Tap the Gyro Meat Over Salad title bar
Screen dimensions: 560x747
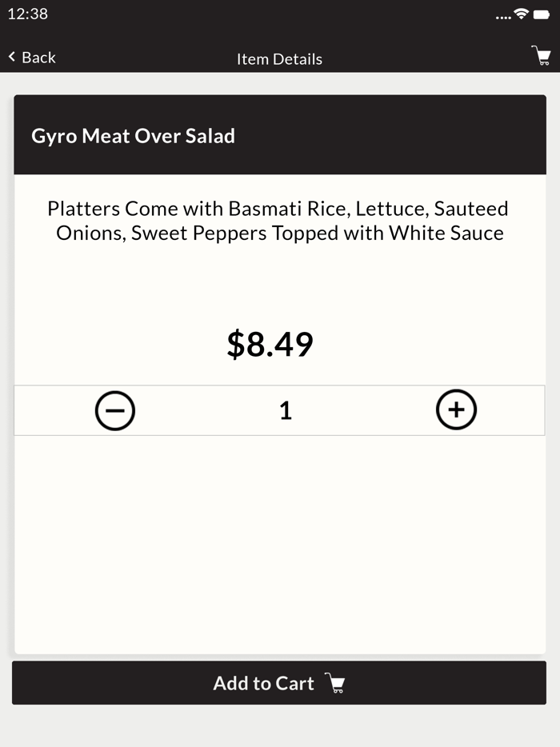279,134
